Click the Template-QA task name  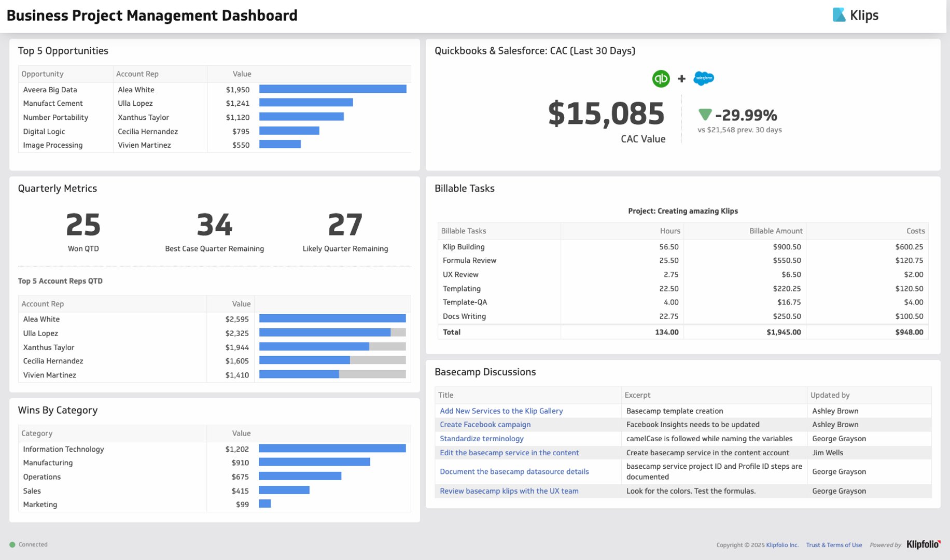click(x=465, y=302)
